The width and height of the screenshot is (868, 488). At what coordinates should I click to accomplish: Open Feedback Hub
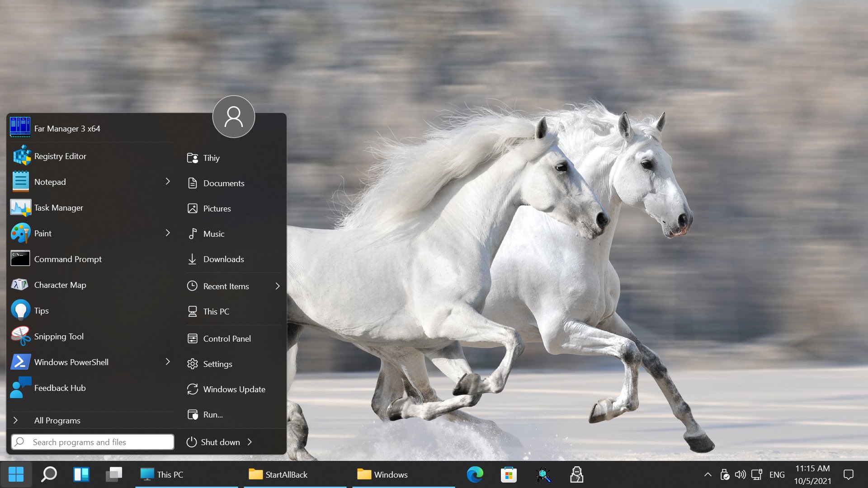click(60, 388)
